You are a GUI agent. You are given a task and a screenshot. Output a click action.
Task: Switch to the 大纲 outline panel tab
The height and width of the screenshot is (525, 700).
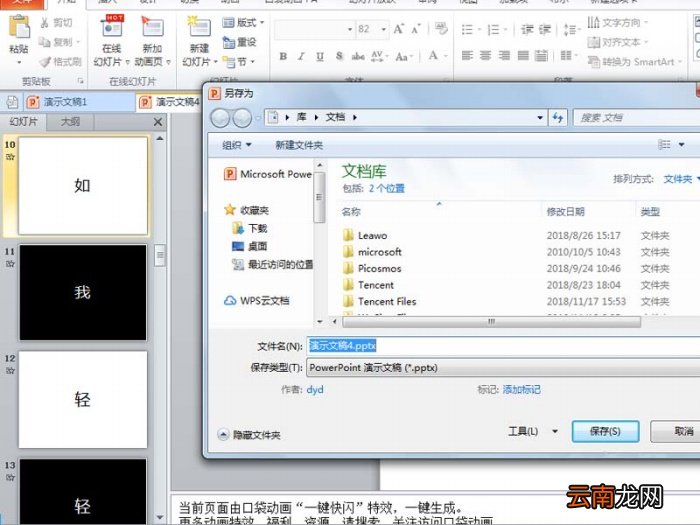(x=70, y=121)
